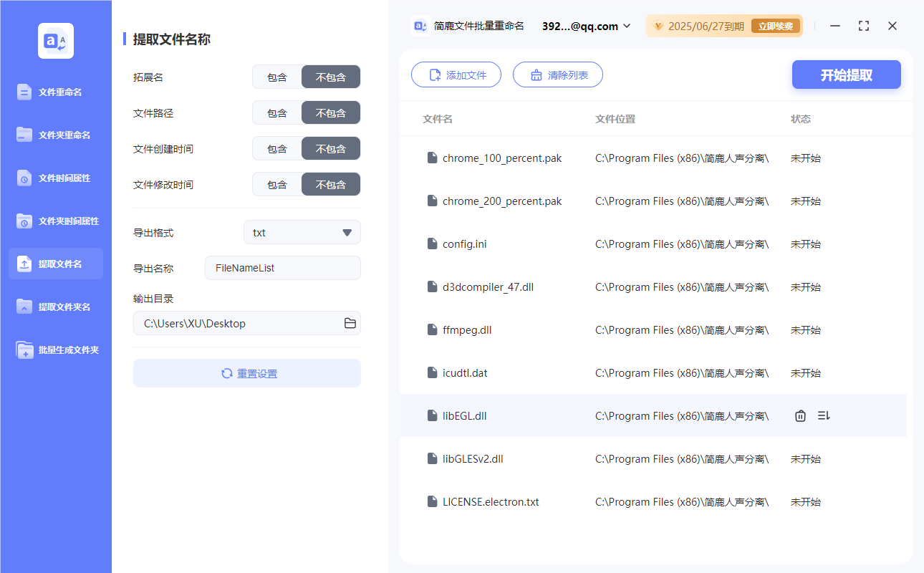924x573 pixels.
Task: Delete libEGL.dll using its trash icon
Action: click(800, 415)
